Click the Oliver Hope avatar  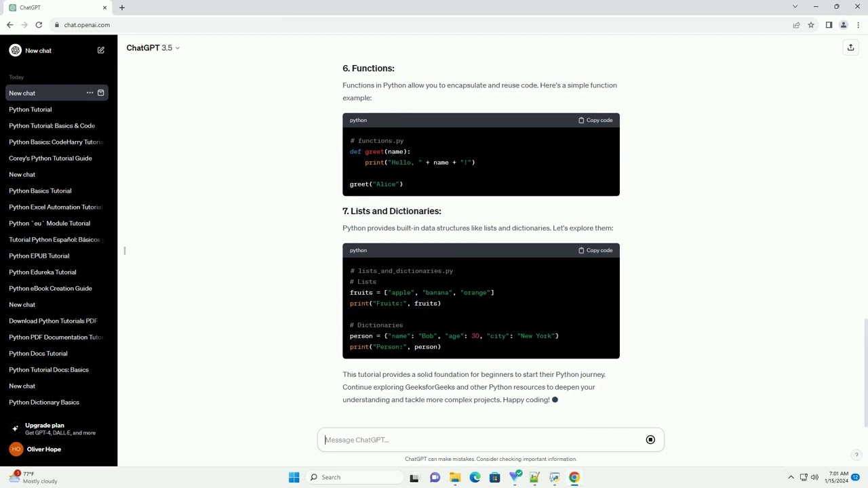click(16, 449)
